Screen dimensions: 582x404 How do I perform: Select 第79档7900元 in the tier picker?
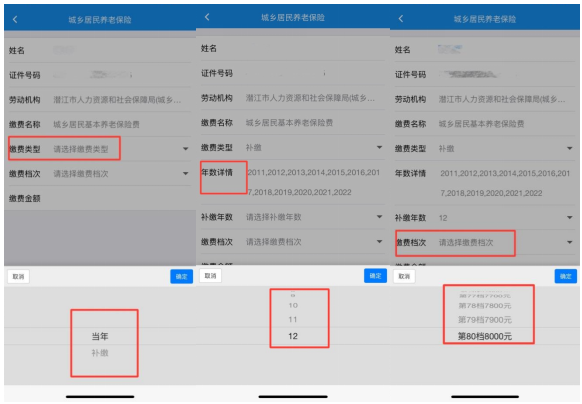pyautogui.click(x=485, y=320)
